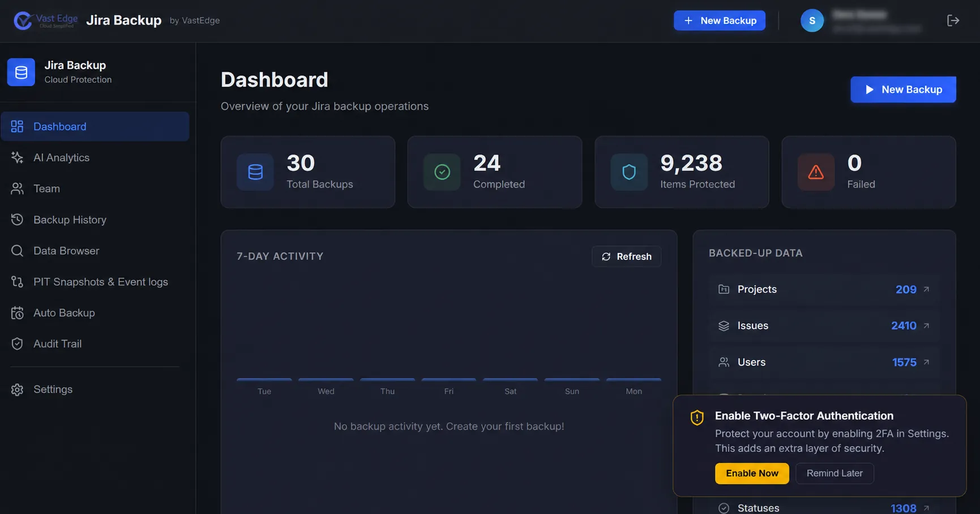Screen dimensions: 980x514
Task: Click Enable Now for two-factor authentication
Action: click(752, 473)
